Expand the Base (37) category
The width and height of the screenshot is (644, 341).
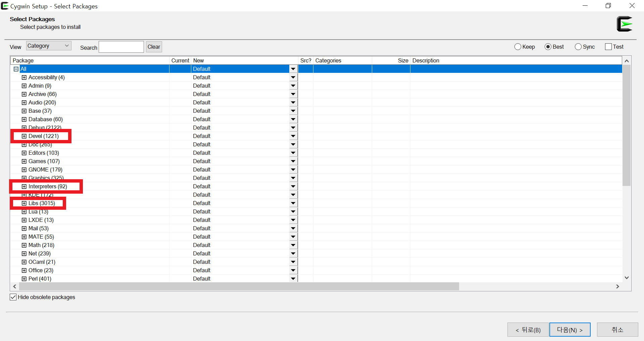pyautogui.click(x=24, y=111)
